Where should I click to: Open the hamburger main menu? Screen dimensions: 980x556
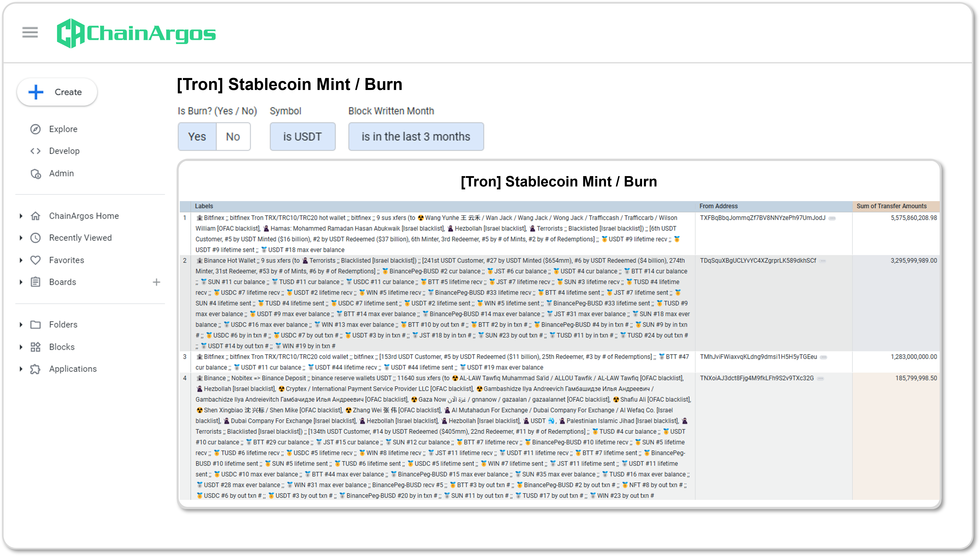pyautogui.click(x=30, y=32)
